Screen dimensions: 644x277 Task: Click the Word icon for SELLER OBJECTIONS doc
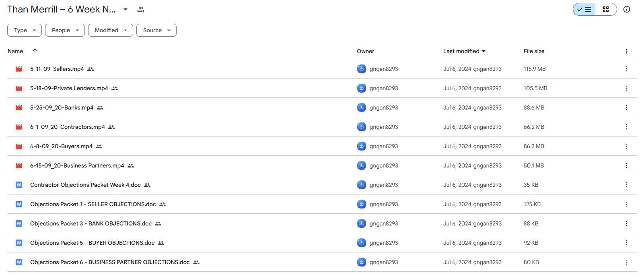coord(19,204)
